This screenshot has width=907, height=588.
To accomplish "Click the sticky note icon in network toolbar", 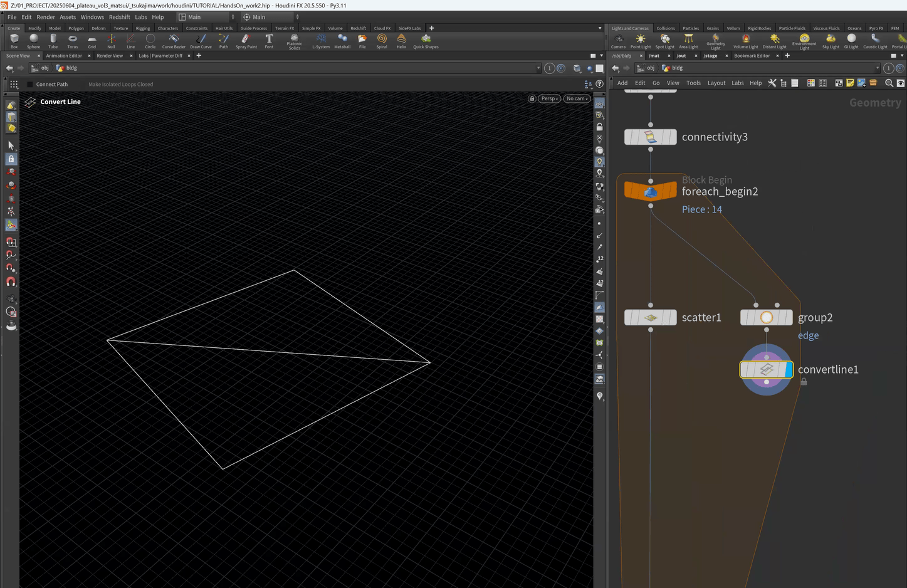I will (850, 83).
